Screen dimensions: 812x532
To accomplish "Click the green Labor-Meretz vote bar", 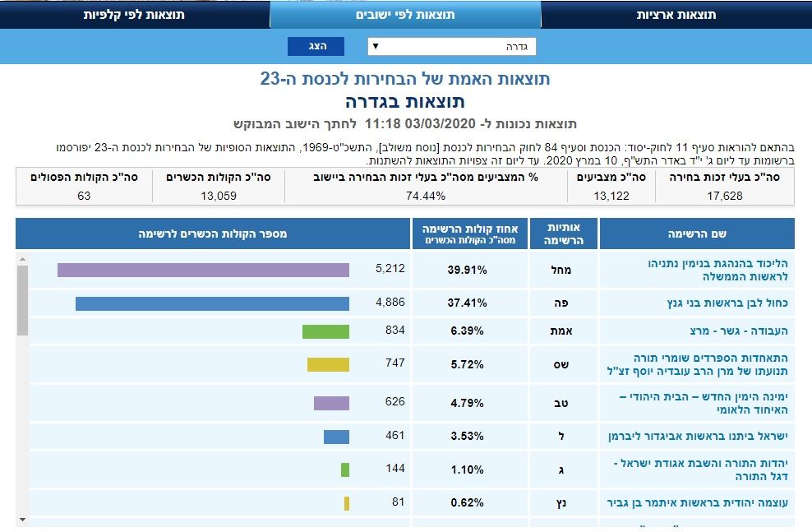I will [x=325, y=331].
